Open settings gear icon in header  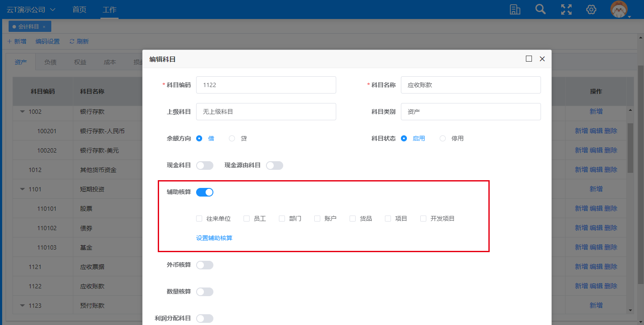pyautogui.click(x=591, y=9)
